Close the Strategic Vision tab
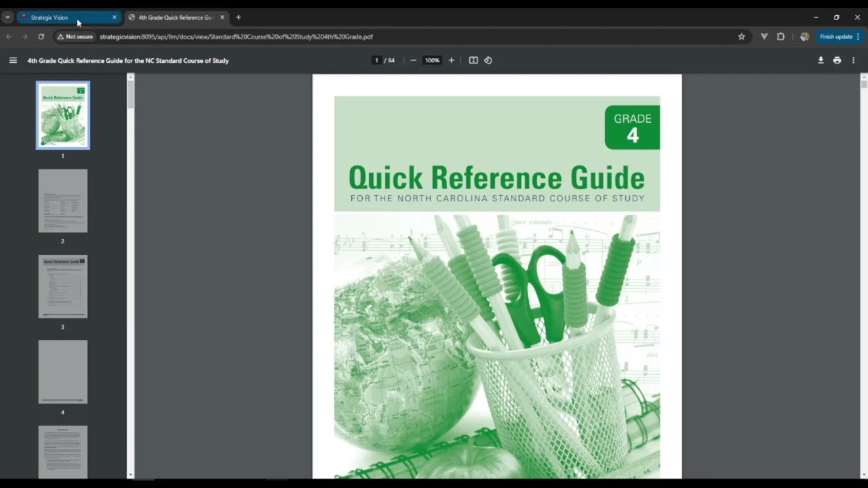The image size is (868, 488). pyautogui.click(x=114, y=18)
